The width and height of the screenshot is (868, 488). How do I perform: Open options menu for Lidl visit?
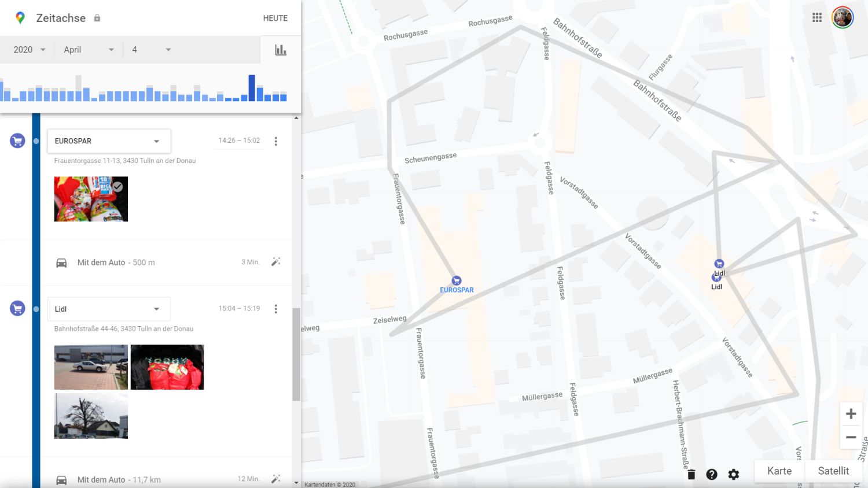click(x=276, y=309)
